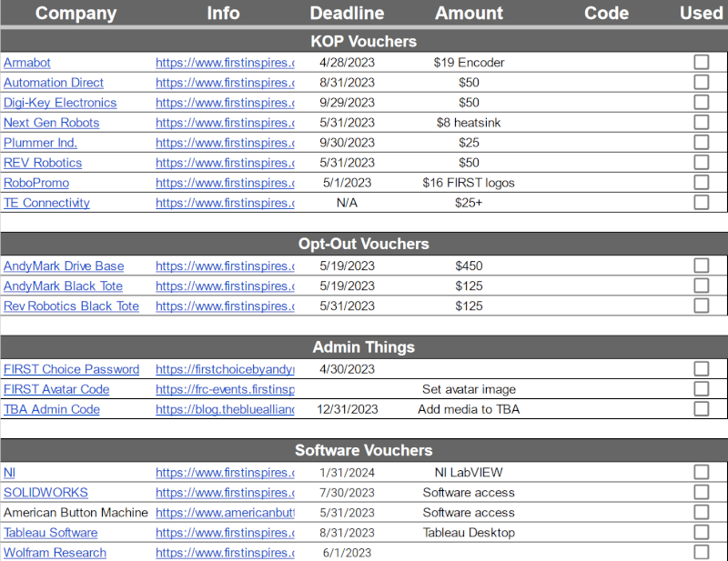Viewport: 728px width, 561px height.
Task: Check Used box for AndyMark Drive Base
Action: (x=701, y=265)
